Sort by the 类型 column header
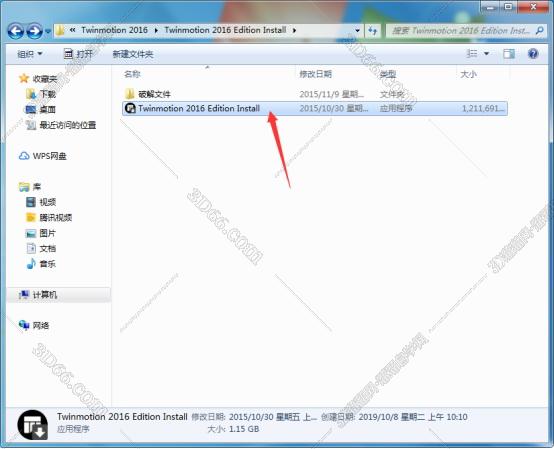 (x=388, y=74)
